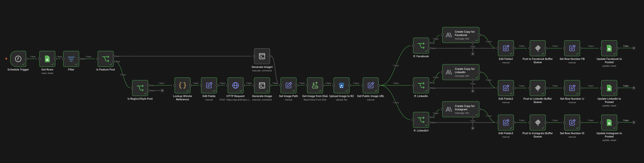The width and height of the screenshot is (644, 163).
Task: Add tool under Create Copy for Instagram
Action: point(472,128)
